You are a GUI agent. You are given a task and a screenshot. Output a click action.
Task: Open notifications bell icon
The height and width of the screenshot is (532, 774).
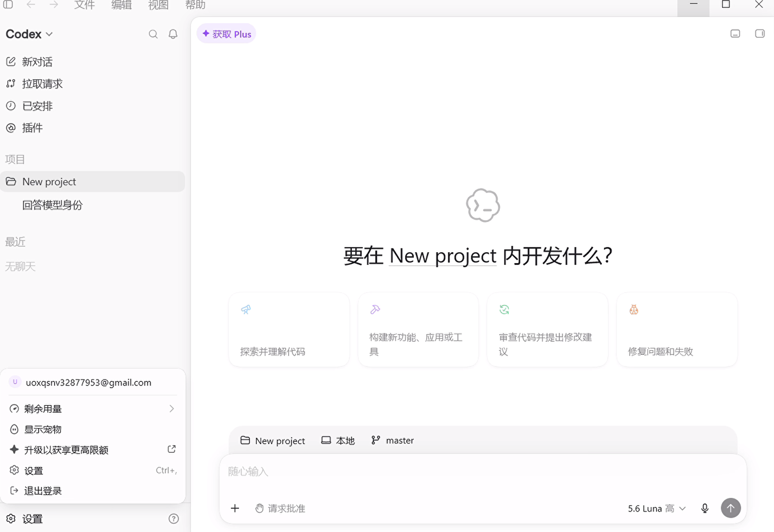173,34
